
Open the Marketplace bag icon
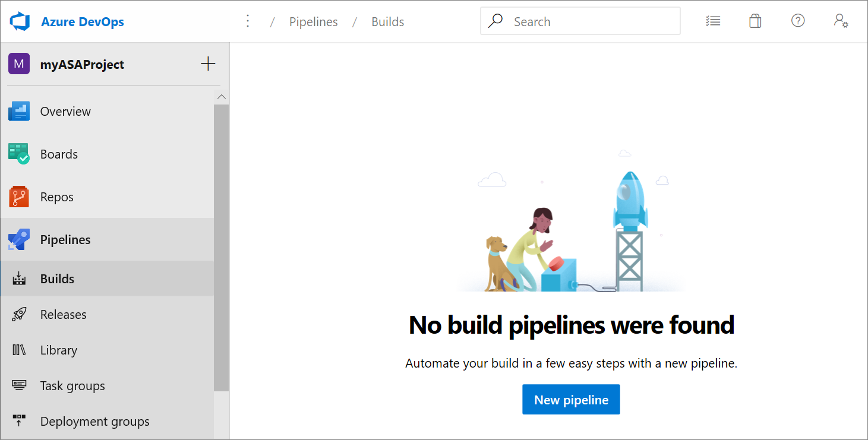755,21
